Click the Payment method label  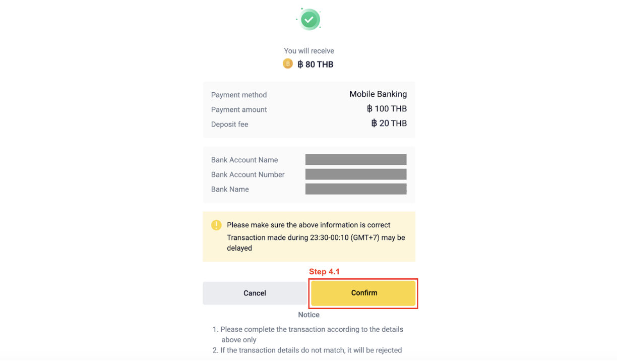(x=239, y=95)
